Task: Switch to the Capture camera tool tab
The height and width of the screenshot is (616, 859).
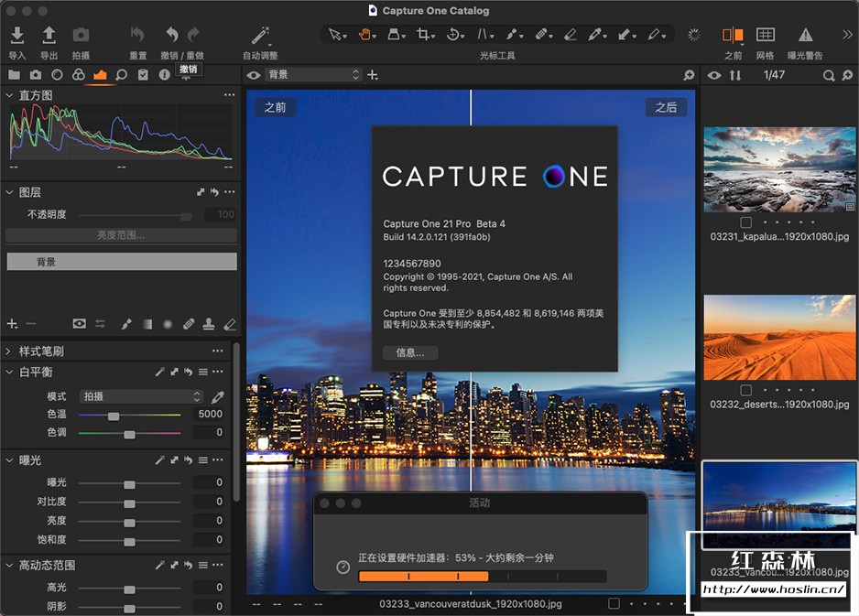Action: [35, 75]
